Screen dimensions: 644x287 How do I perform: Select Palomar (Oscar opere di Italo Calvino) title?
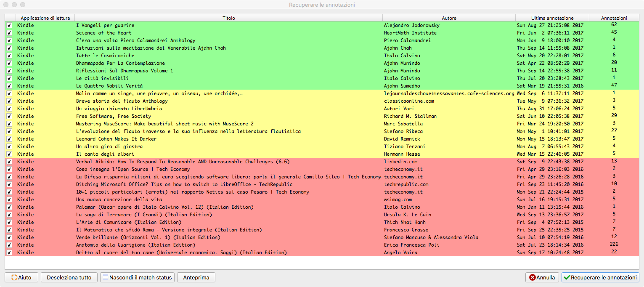[165, 207]
